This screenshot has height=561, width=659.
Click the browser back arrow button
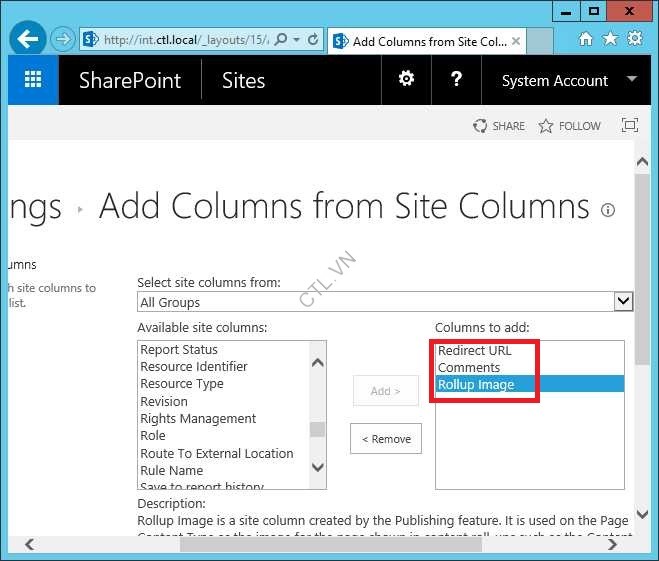28,40
